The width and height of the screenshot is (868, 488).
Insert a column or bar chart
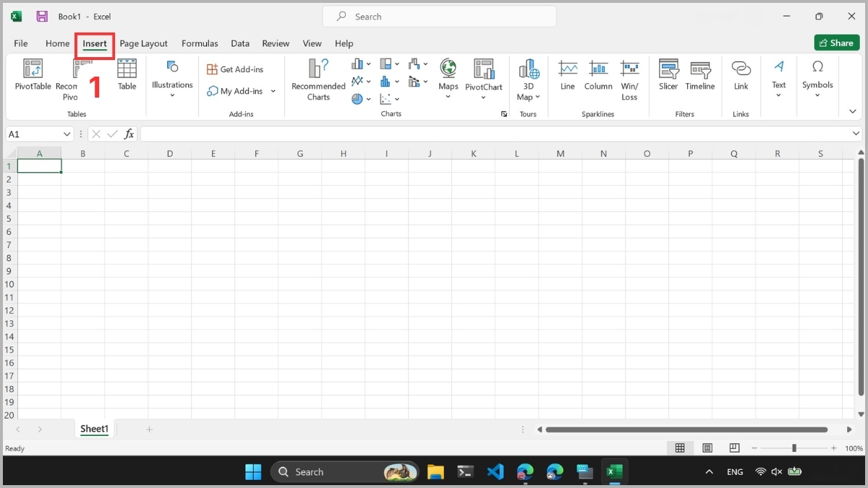coord(361,64)
